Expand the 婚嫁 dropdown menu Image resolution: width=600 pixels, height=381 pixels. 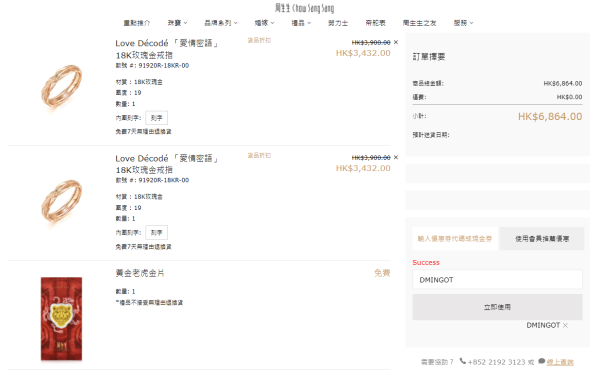264,23
